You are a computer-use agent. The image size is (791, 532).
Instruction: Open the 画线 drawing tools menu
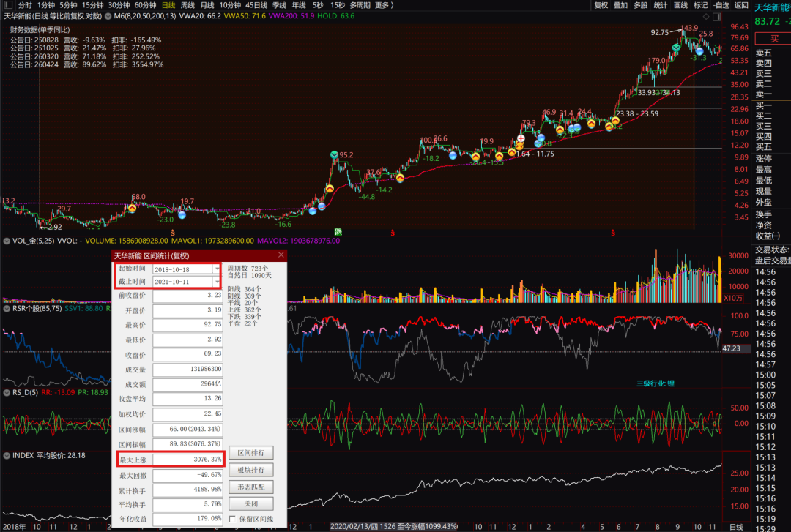coord(680,5)
